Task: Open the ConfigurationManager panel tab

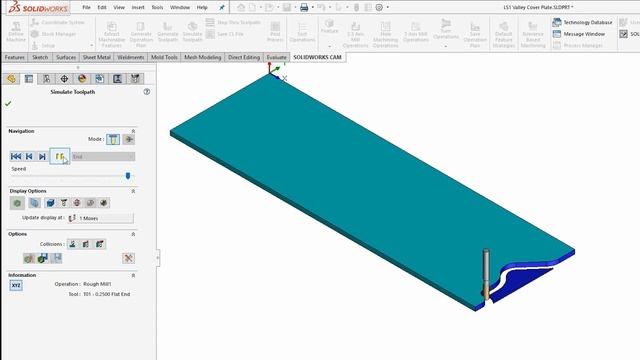Action: tap(47, 79)
